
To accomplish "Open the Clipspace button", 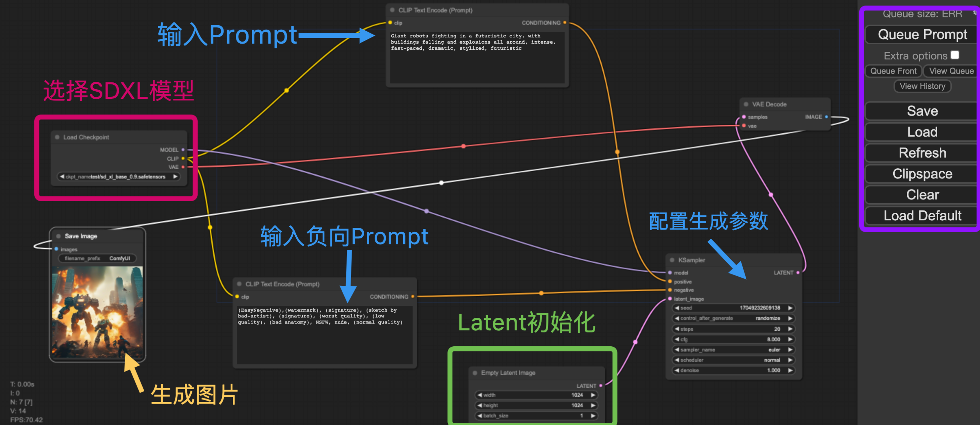I will (x=922, y=174).
